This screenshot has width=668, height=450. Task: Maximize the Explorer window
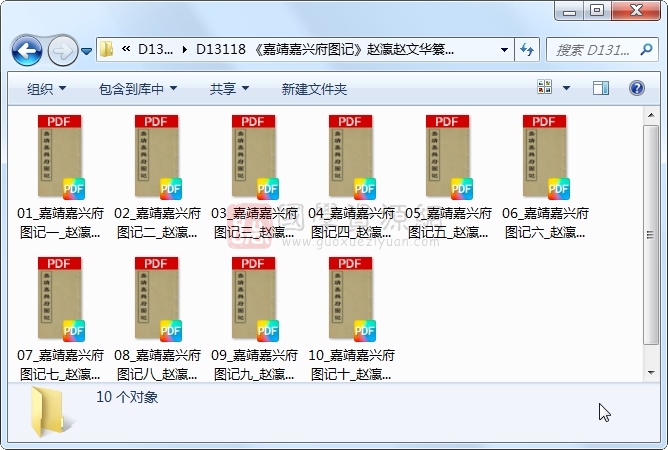(597, 11)
